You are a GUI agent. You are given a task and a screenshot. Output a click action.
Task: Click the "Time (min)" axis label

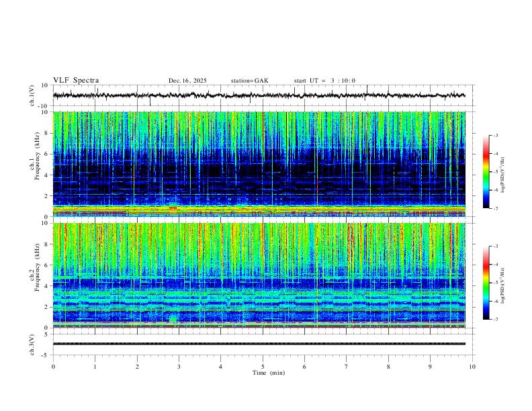coord(269,373)
